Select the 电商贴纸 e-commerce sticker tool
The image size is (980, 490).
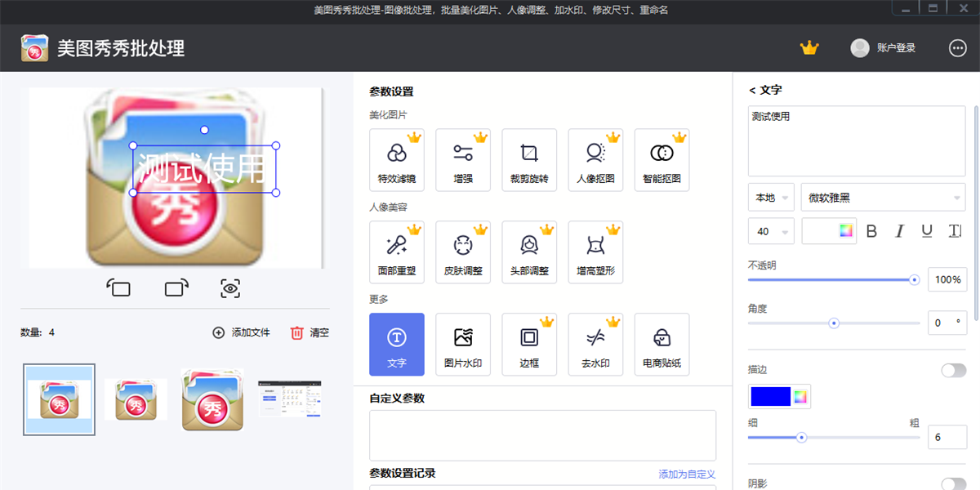[x=661, y=345]
